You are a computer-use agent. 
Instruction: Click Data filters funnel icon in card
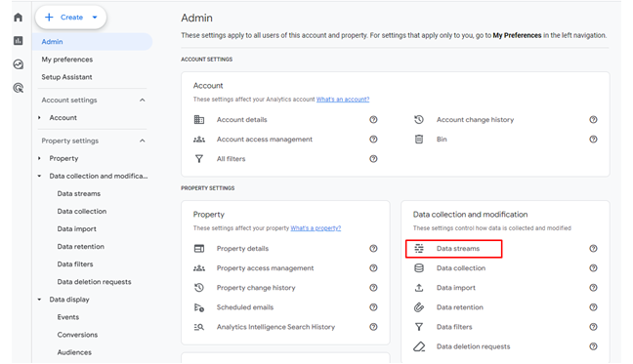click(419, 327)
